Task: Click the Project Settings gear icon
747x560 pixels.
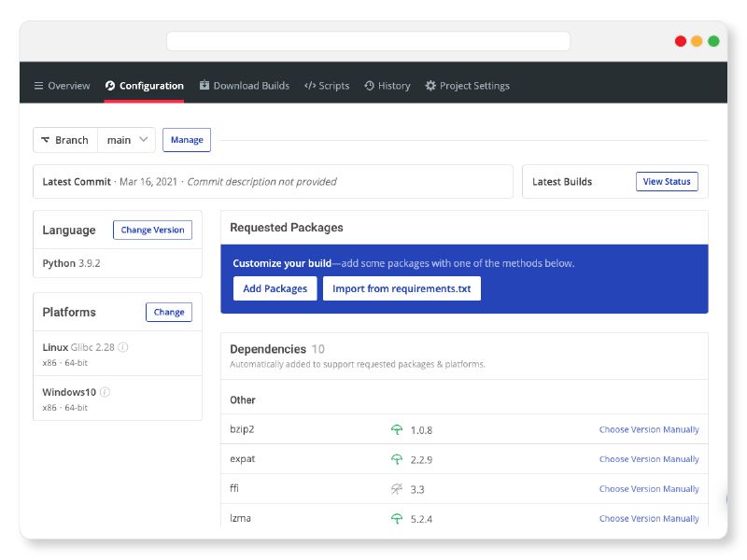Action: pyautogui.click(x=430, y=86)
